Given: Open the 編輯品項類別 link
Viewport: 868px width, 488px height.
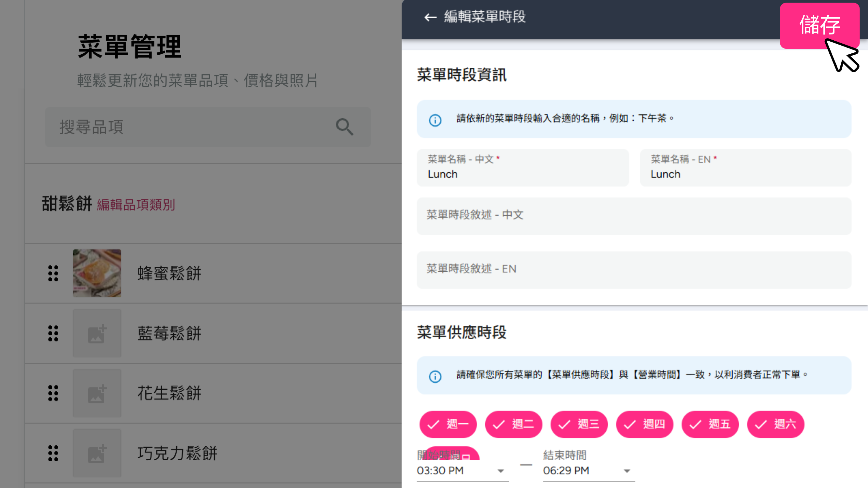Looking at the screenshot, I should [136, 204].
